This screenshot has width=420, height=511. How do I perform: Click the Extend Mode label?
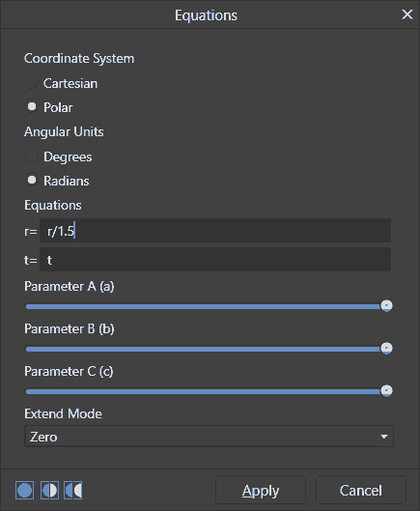click(63, 413)
